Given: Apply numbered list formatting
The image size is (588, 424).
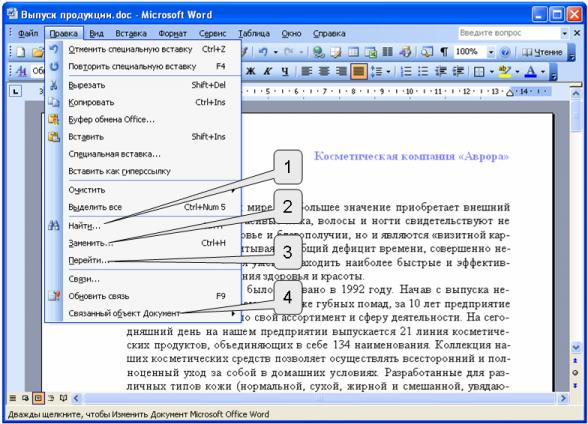Looking at the screenshot, I should click(406, 71).
